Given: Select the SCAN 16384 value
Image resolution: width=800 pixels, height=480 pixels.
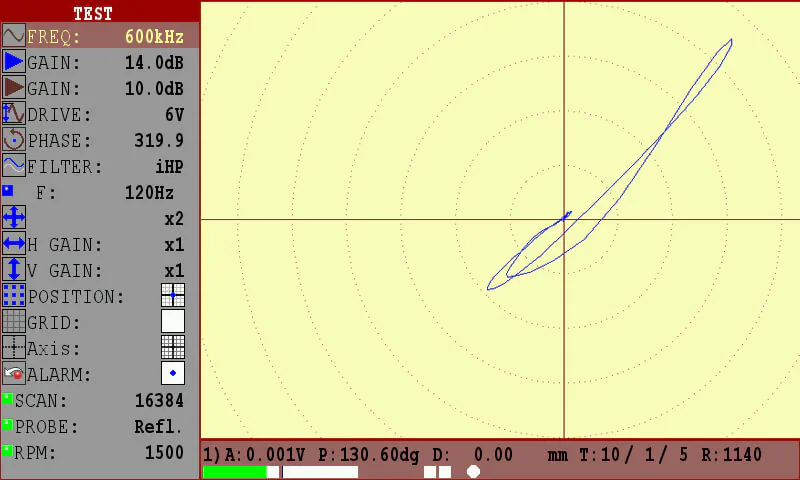Looking at the screenshot, I should click(159, 401).
